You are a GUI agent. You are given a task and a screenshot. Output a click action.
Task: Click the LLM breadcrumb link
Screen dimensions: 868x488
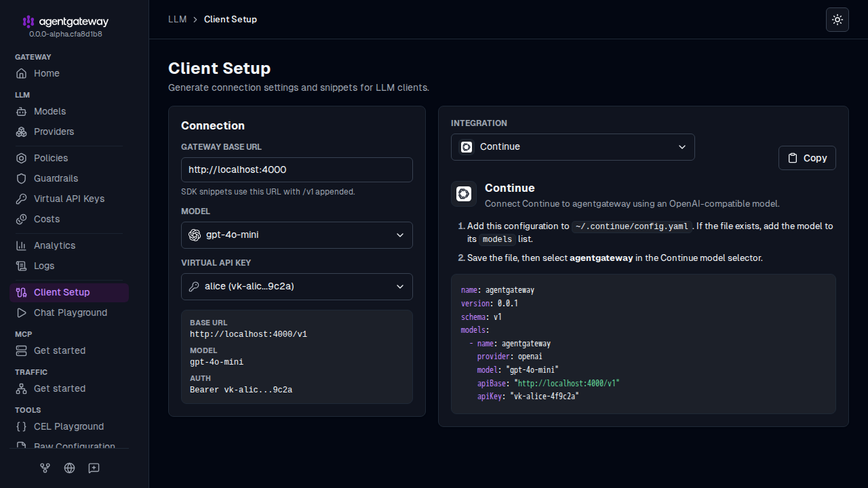tap(178, 19)
